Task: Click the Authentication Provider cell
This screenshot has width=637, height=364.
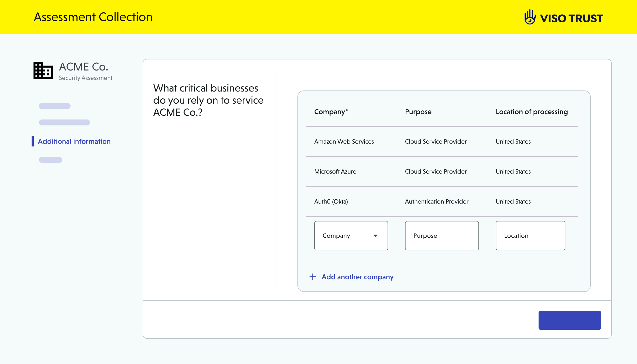Action: click(x=437, y=201)
